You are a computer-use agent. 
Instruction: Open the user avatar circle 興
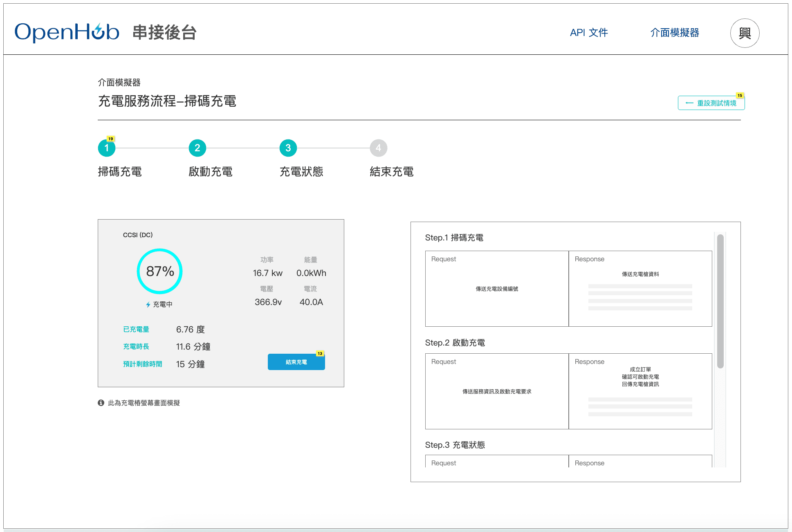(x=745, y=33)
